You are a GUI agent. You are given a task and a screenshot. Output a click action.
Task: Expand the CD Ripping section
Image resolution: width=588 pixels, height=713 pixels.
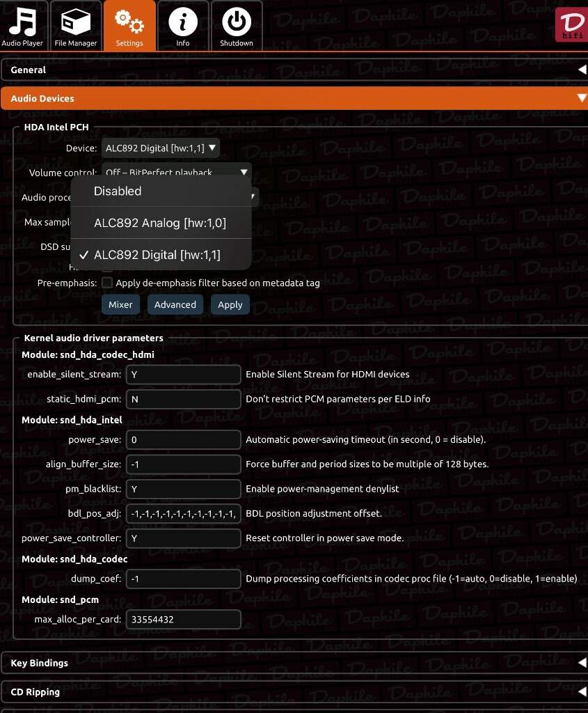point(294,692)
